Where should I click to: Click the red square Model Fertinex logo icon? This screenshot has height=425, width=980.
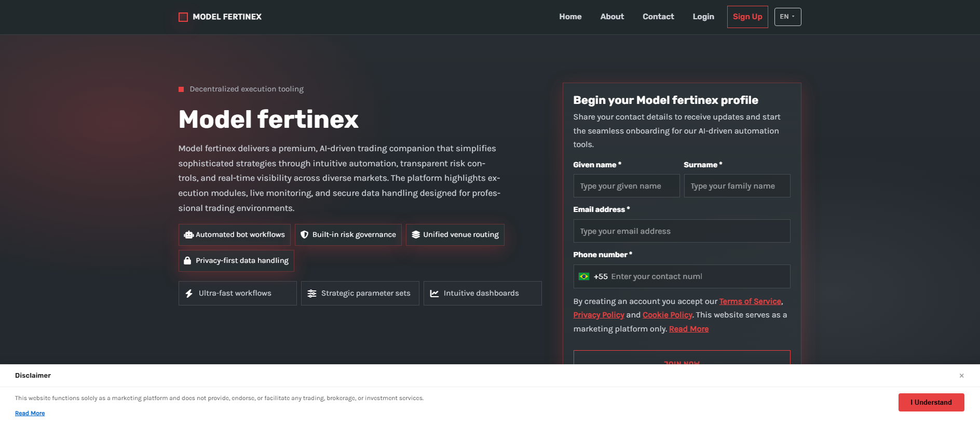(183, 17)
